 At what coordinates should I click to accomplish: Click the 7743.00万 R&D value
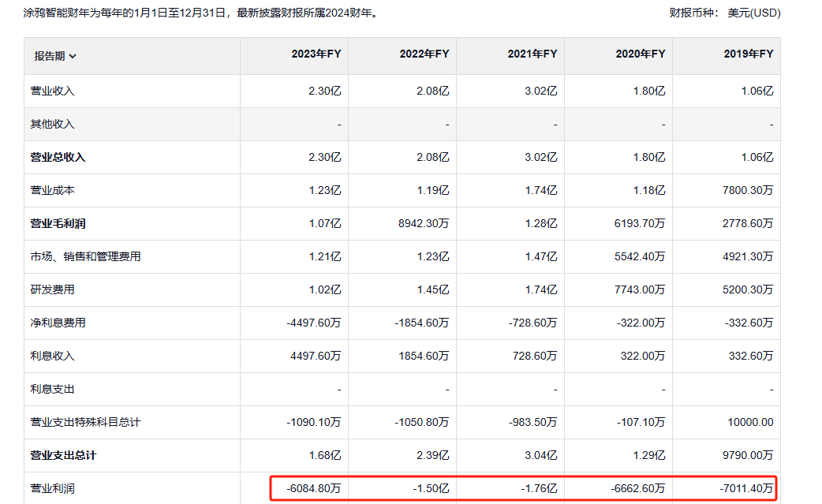tap(640, 289)
